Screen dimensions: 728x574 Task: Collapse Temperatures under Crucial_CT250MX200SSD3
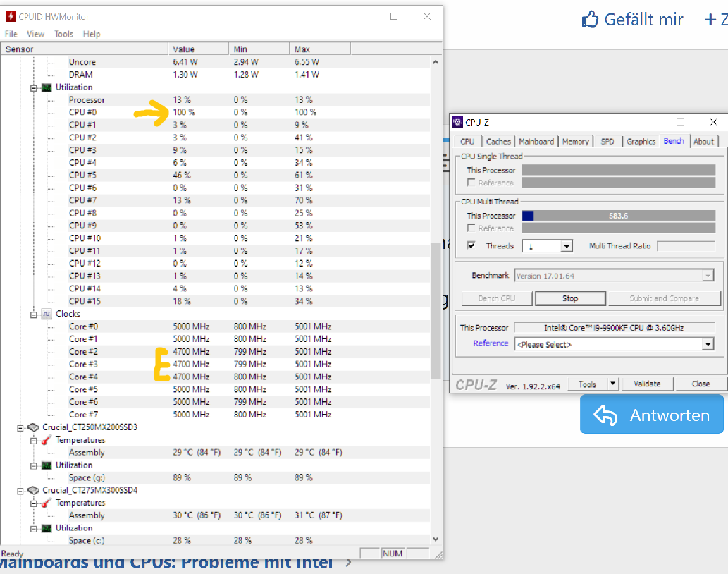(33, 440)
